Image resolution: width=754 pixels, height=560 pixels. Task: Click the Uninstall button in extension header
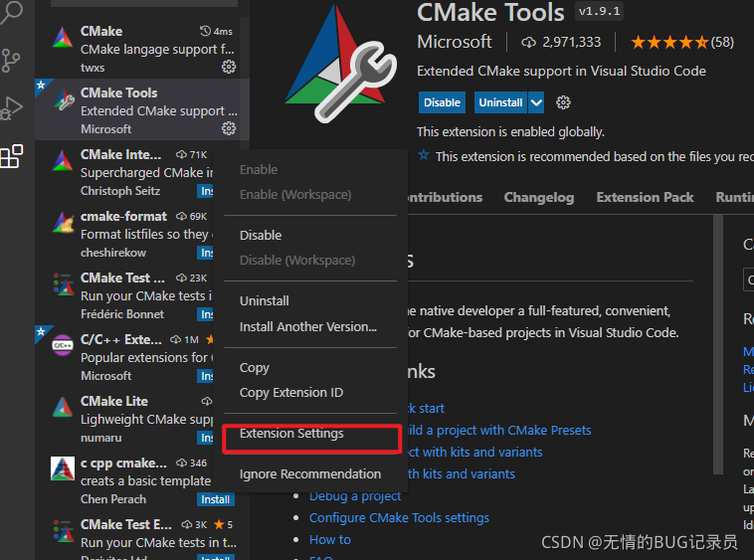(x=500, y=102)
